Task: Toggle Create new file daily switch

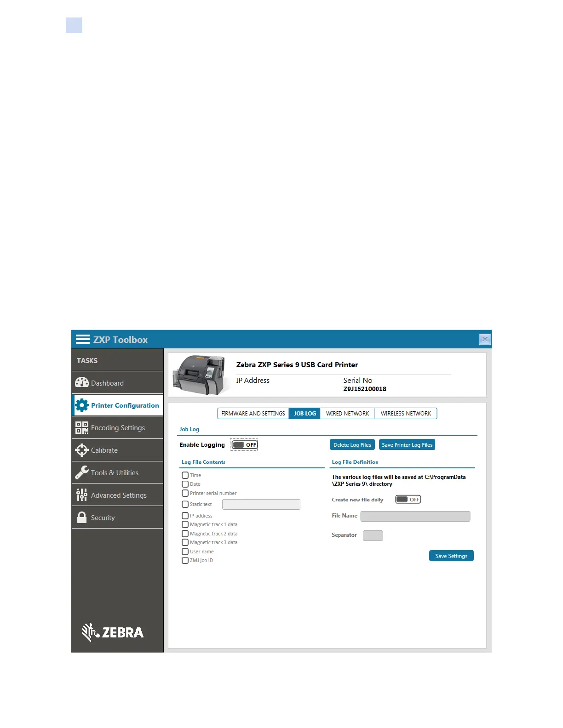Action: pyautogui.click(x=408, y=500)
